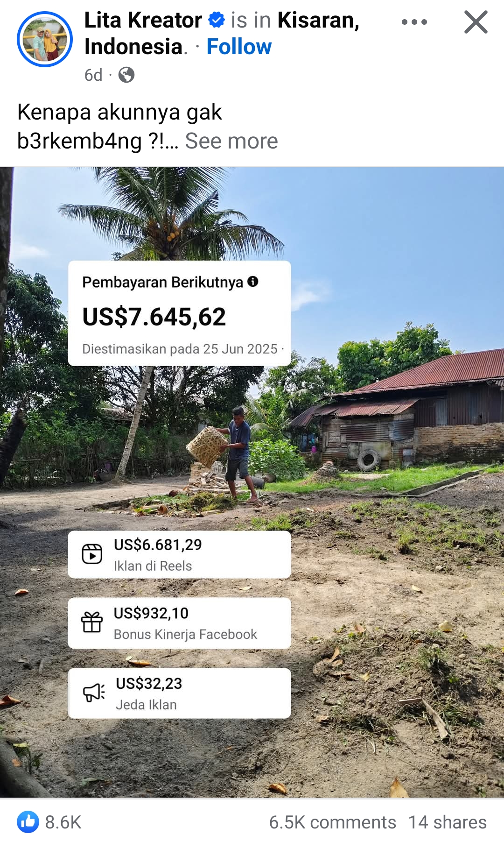Image resolution: width=504 pixels, height=842 pixels.
Task: Open Lita Kreator's profile picture
Action: point(45,39)
